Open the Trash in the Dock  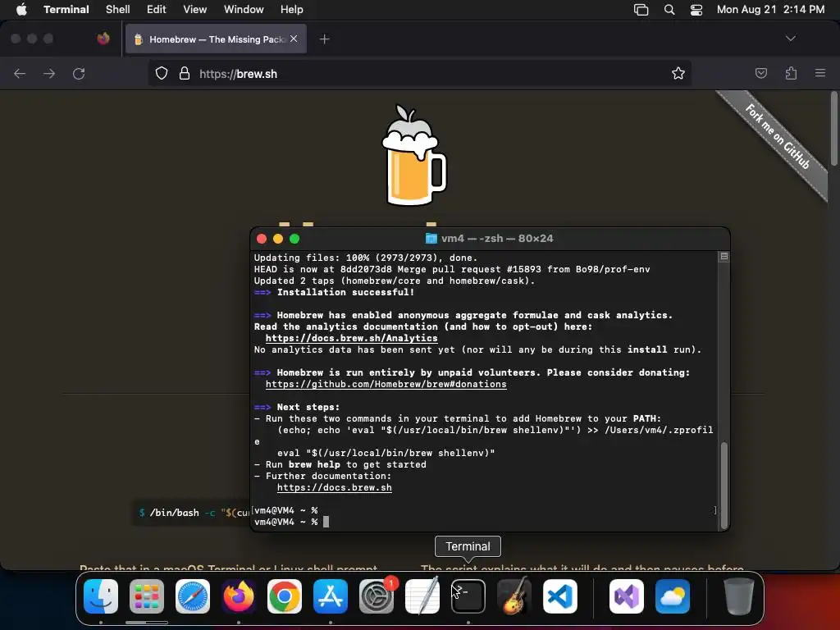pos(739,596)
